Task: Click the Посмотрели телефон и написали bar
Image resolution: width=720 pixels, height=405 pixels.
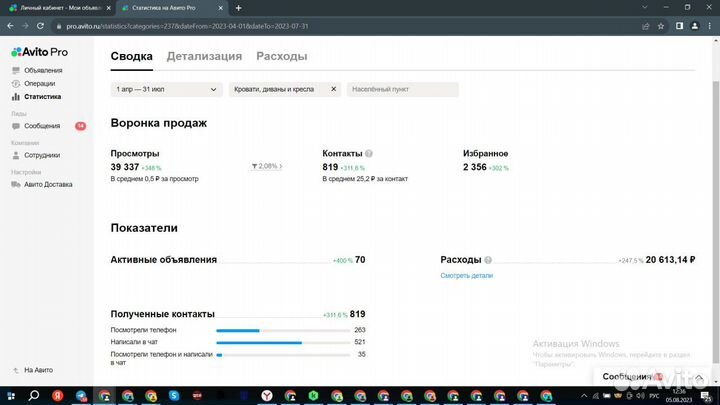Action: pyautogui.click(x=283, y=355)
